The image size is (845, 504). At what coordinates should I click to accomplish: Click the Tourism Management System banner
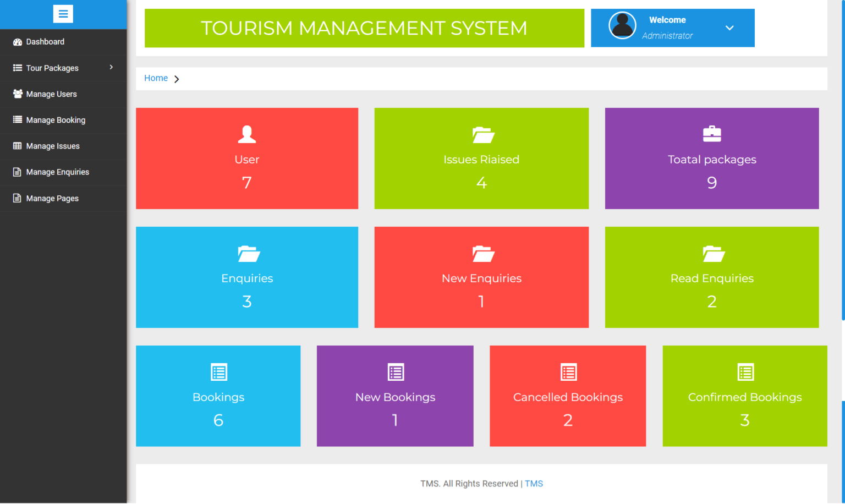[364, 28]
